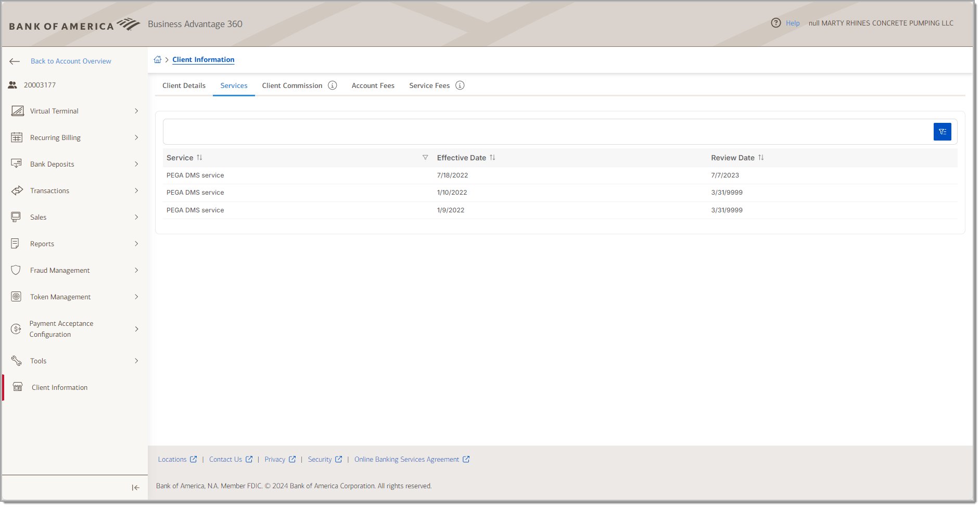
Task: Open Help via the question mark icon
Action: 775,23
